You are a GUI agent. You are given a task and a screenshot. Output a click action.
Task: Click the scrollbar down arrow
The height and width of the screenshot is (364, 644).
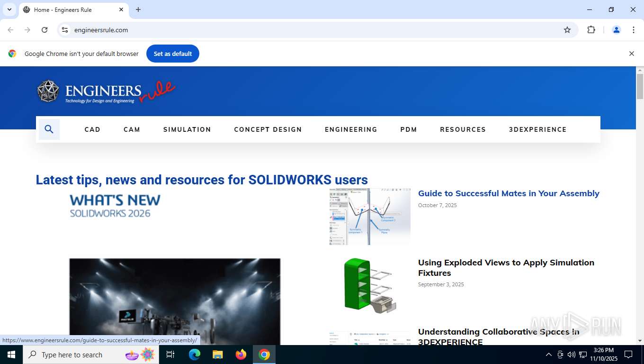tap(640, 341)
